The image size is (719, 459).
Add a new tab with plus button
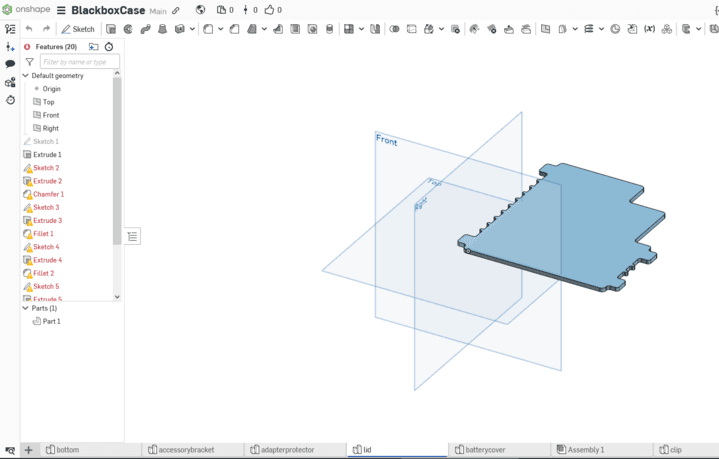pos(28,450)
